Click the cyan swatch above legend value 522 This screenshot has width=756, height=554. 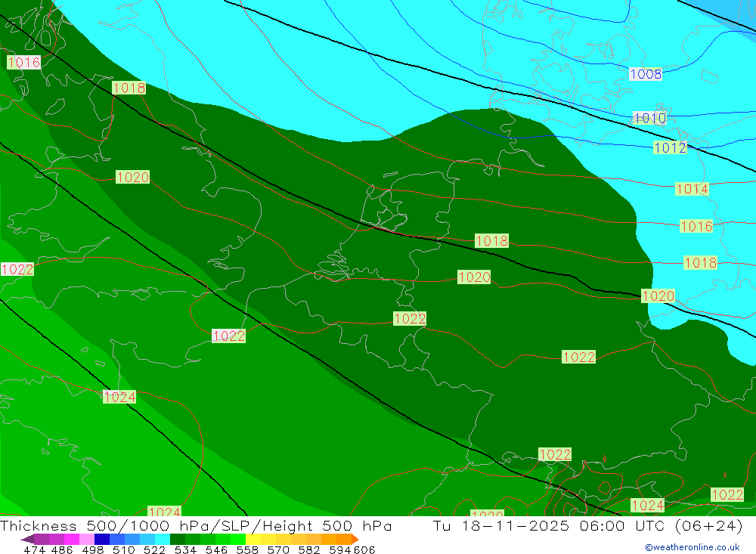coord(163,539)
